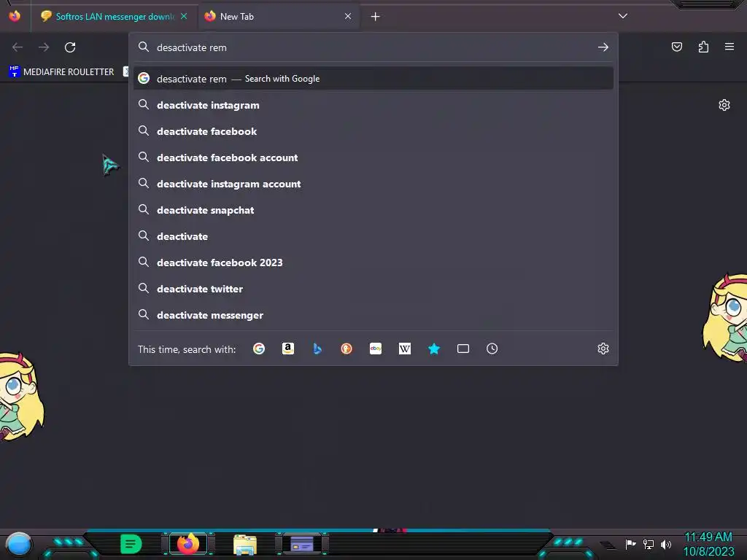Screen dimensions: 747x560
Task: Choose the plain 'deactivate' suggestion
Action: click(x=373, y=236)
